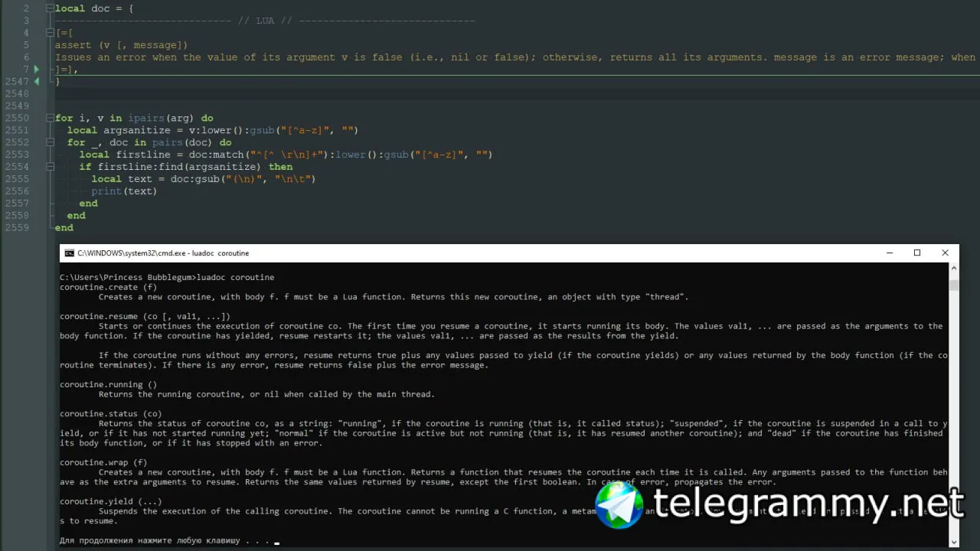Collapse the fold at "local doc = {"
The image size is (980, 551).
coord(50,8)
